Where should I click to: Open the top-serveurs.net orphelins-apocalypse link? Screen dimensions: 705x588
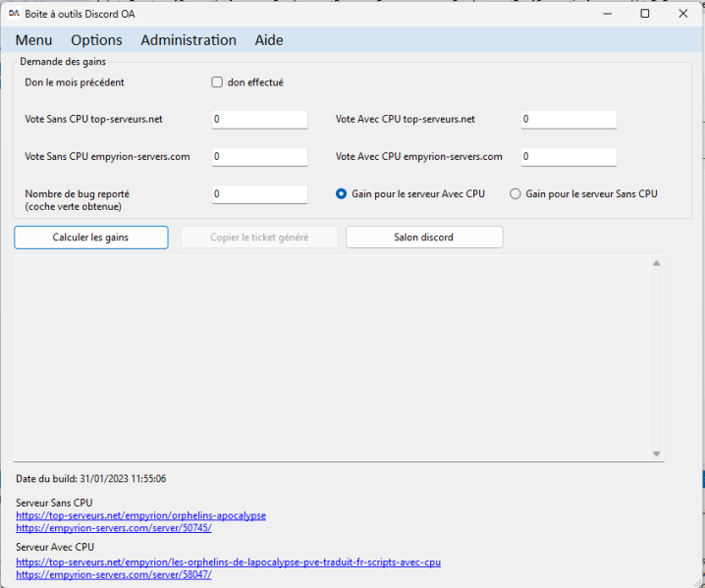click(140, 515)
